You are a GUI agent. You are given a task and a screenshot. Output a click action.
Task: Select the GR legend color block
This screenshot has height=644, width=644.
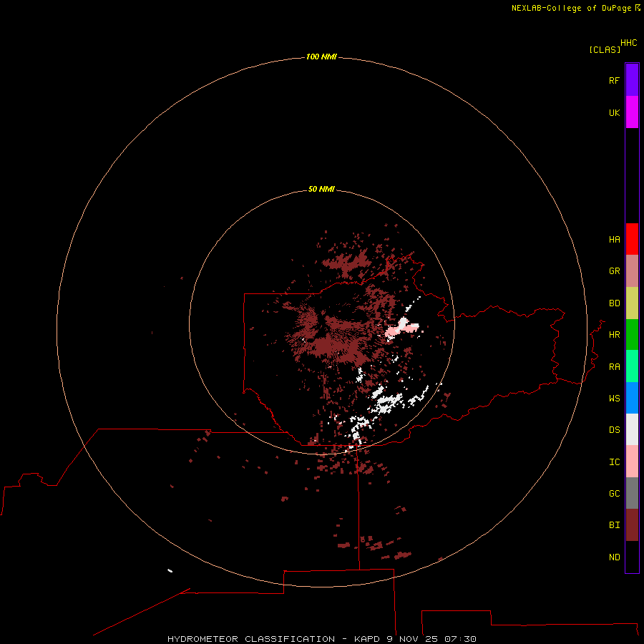632,271
